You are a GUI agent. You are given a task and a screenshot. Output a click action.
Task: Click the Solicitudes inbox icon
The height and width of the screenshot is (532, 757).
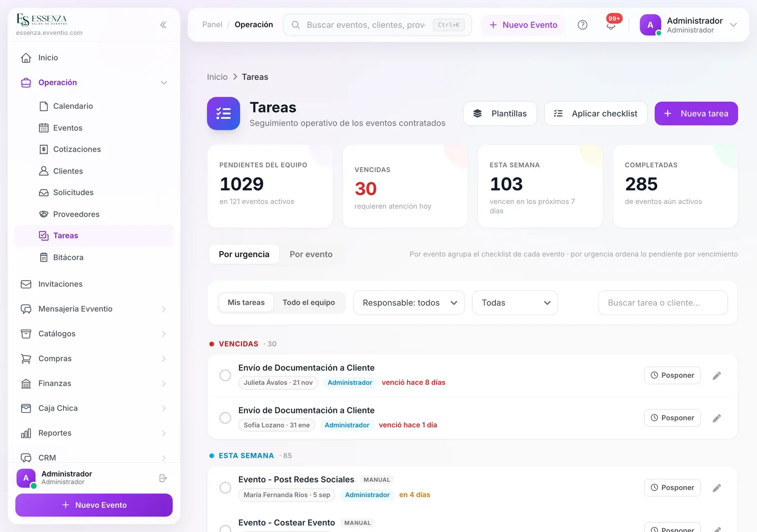point(44,192)
